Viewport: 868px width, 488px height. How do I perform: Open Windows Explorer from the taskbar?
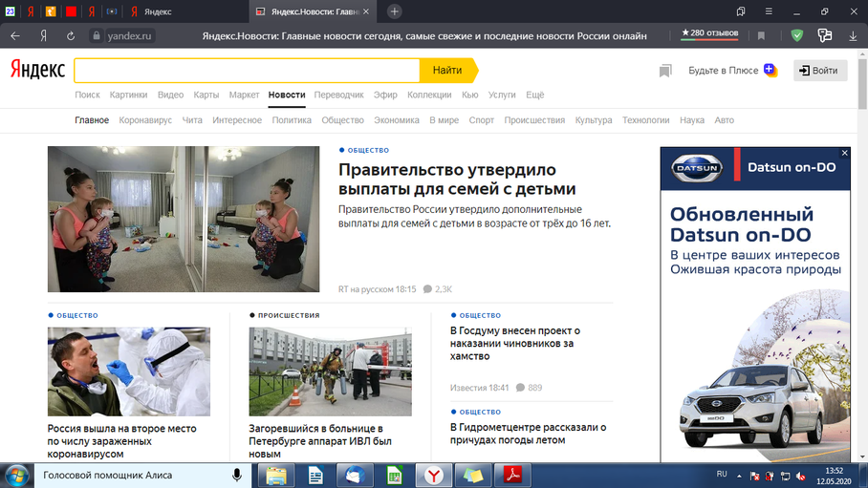click(275, 476)
